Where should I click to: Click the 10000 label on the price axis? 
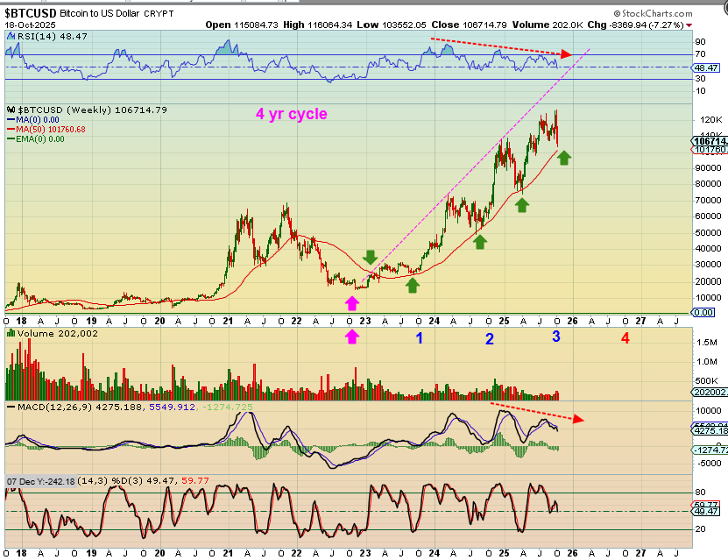tap(708, 298)
